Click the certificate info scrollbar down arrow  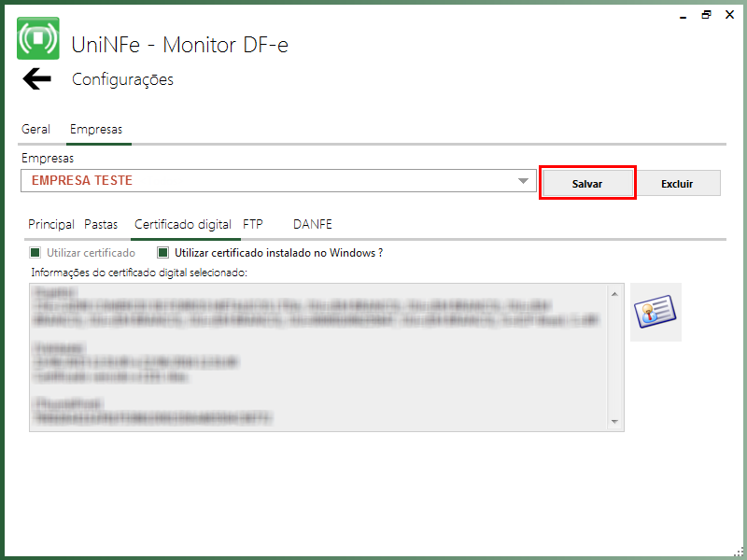click(614, 422)
